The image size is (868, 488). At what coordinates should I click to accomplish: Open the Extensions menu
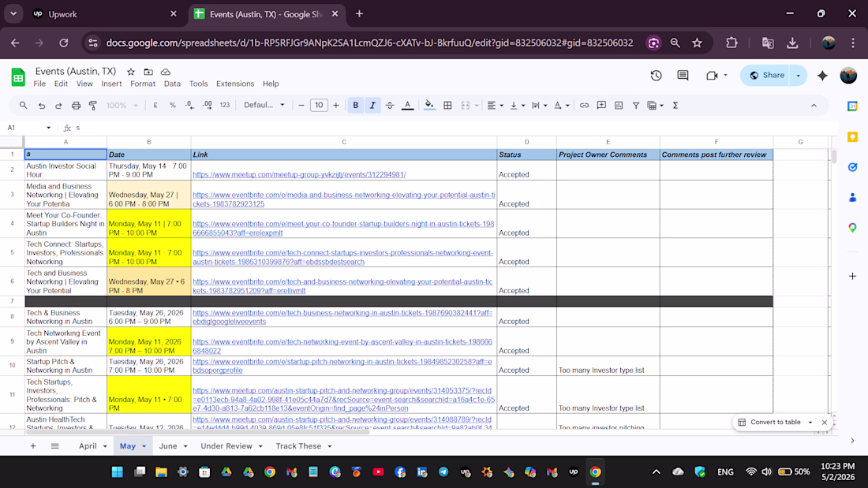(x=235, y=84)
